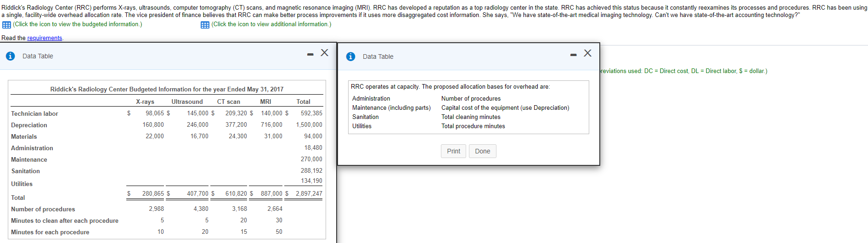Screen dimensions: 868x243
Task: Select Administration total 18,480
Action: coord(313,147)
